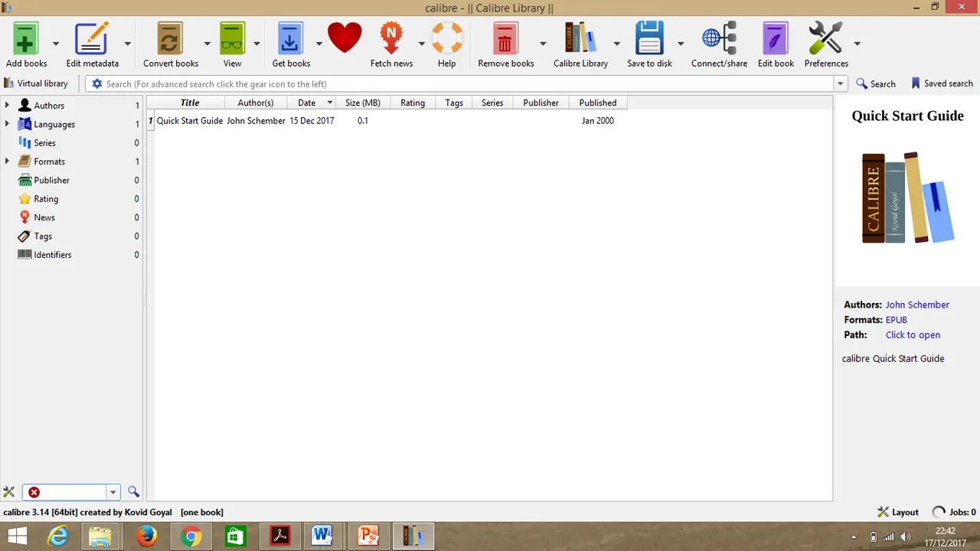Open Microsoft Word from the taskbar
The height and width of the screenshot is (551, 980).
point(324,536)
